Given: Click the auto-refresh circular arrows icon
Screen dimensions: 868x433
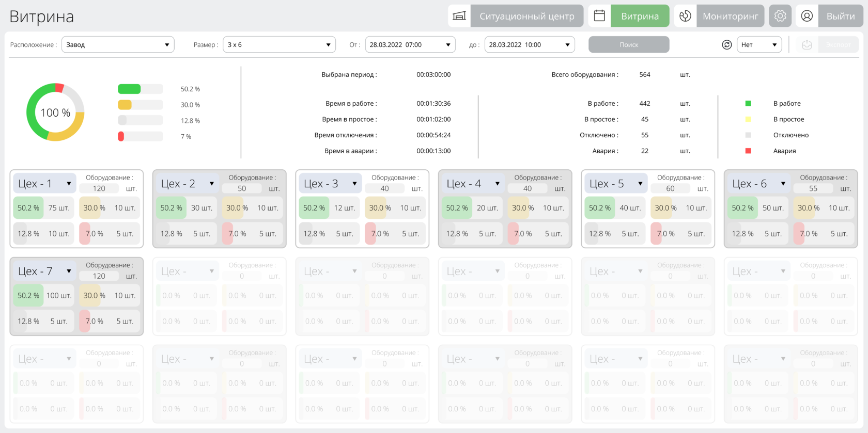Looking at the screenshot, I should pos(727,45).
